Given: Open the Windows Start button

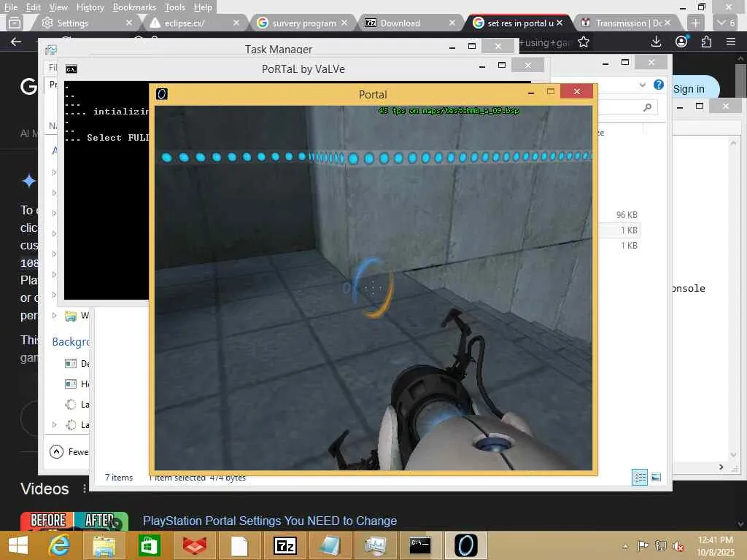Looking at the screenshot, I should coord(18,545).
